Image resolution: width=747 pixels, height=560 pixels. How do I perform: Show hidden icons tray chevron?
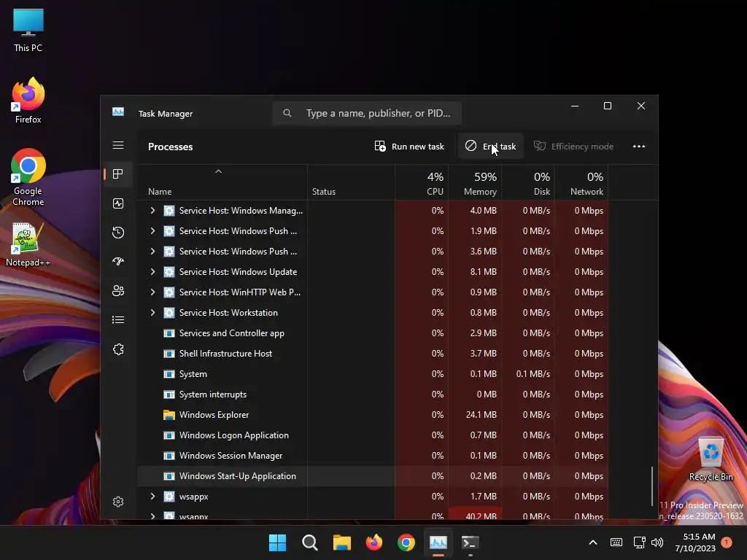pos(593,542)
